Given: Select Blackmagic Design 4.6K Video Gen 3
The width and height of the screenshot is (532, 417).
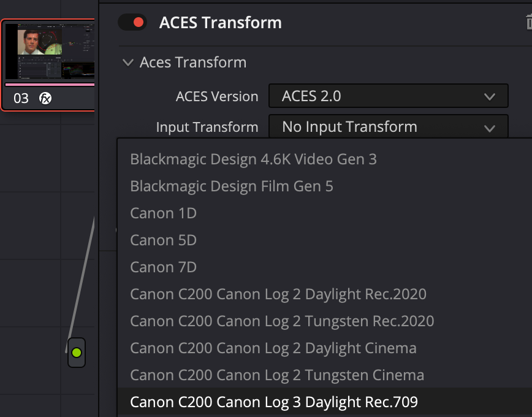Looking at the screenshot, I should [x=324, y=159].
